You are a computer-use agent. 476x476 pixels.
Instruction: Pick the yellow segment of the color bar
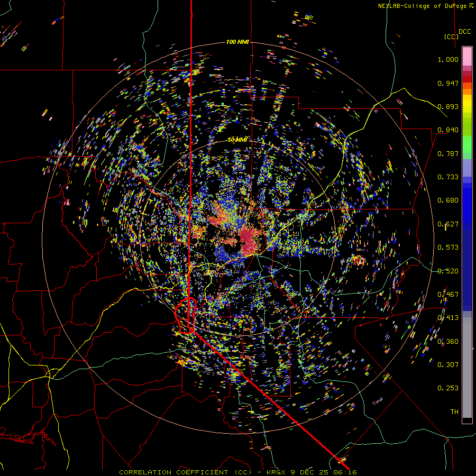tap(467, 104)
